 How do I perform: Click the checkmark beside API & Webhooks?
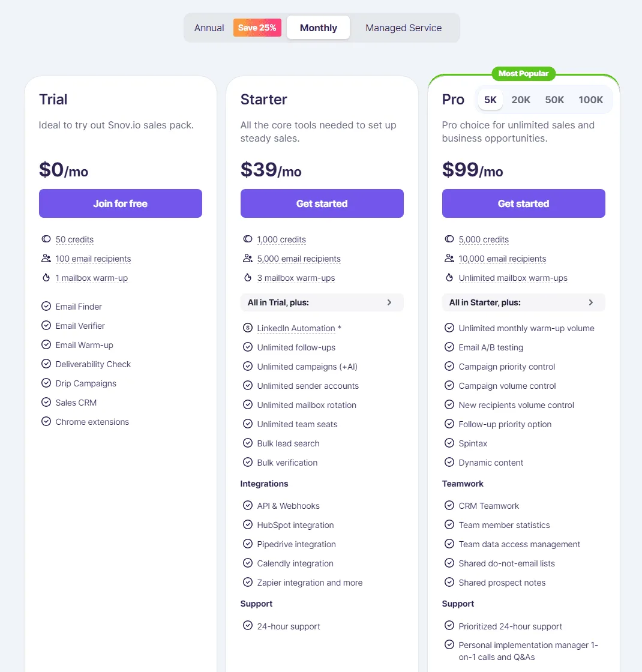coord(248,506)
